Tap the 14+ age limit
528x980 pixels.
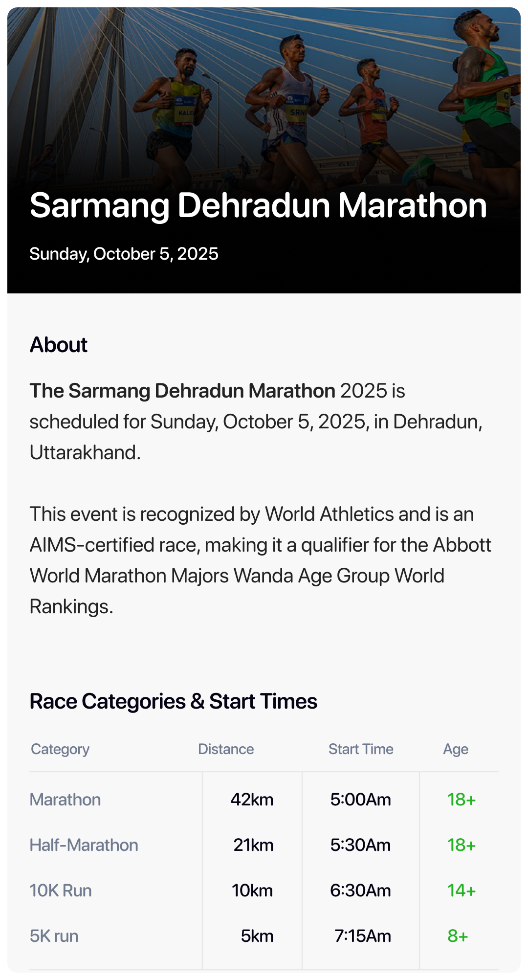pos(462,891)
